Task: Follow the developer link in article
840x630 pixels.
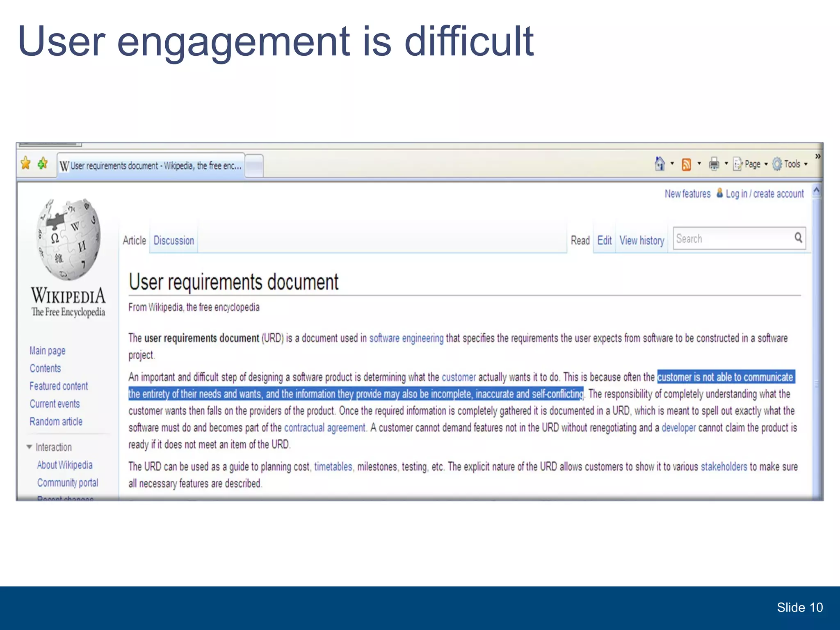Action: point(679,428)
